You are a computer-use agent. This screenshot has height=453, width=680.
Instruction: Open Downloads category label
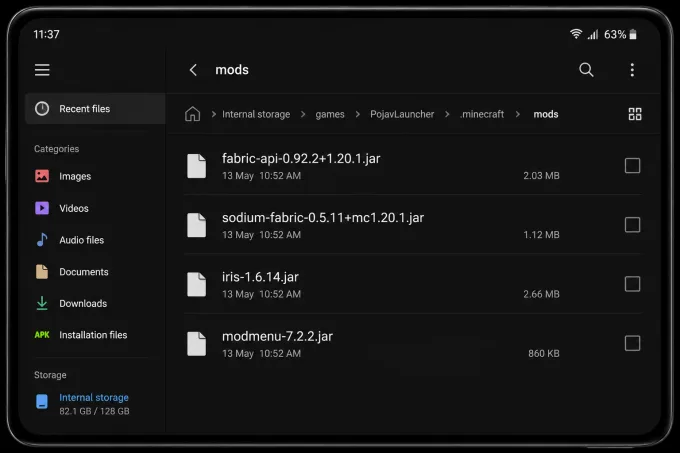(x=83, y=303)
